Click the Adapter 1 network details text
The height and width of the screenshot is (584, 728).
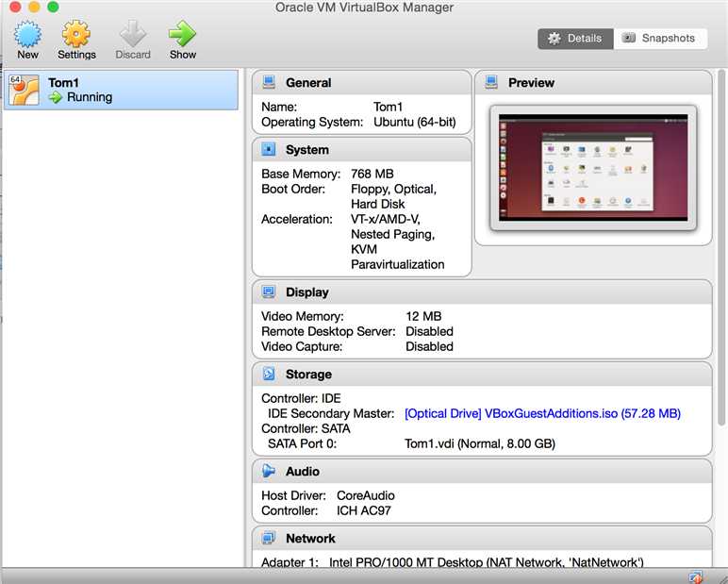click(x=486, y=562)
